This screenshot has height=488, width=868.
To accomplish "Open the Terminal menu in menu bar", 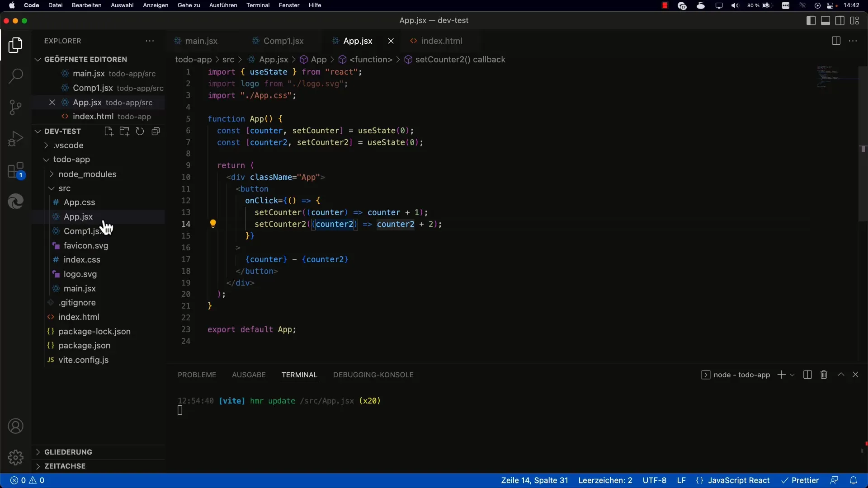I will 258,5.
